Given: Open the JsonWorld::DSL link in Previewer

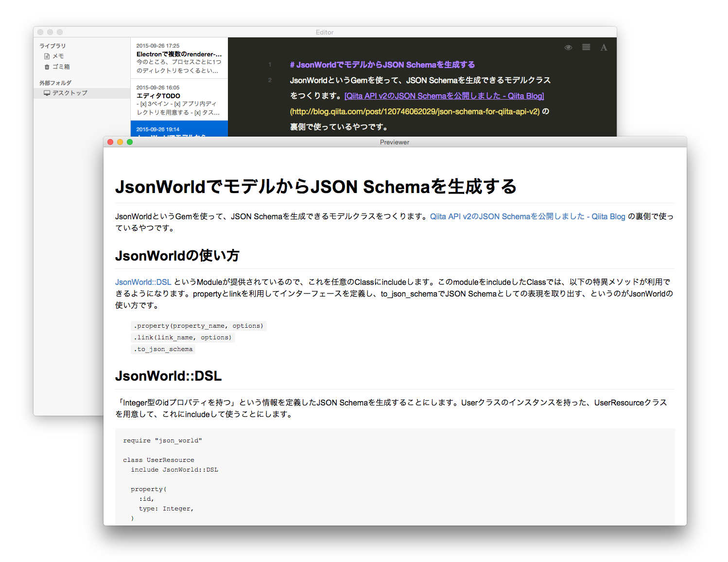Looking at the screenshot, I should pos(143,282).
